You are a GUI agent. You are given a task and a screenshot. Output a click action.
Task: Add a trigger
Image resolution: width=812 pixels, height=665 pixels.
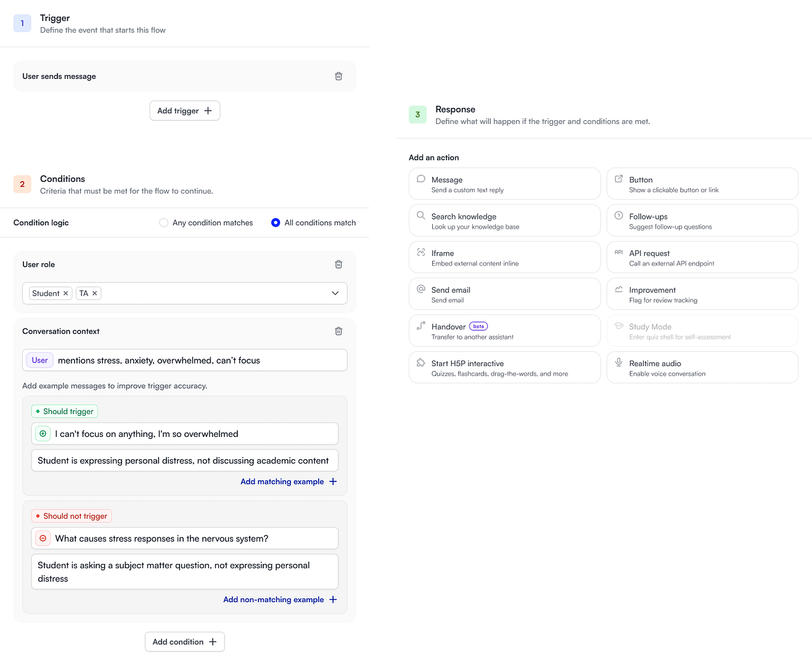[185, 111]
